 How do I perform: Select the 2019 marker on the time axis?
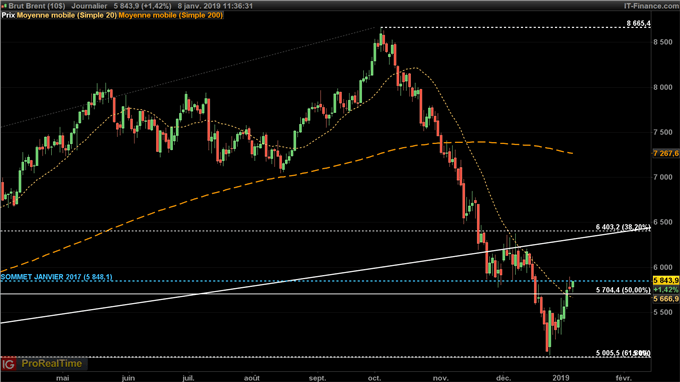point(561,378)
